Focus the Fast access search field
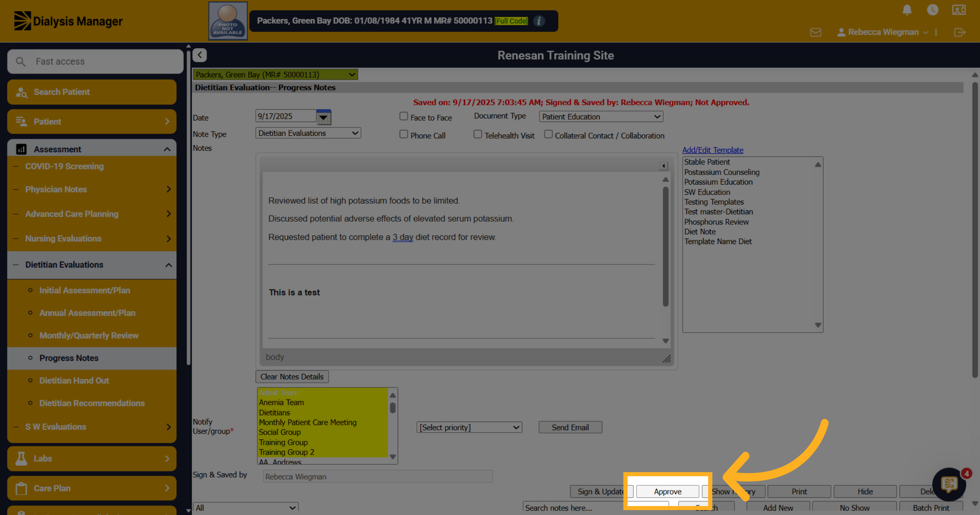Viewport: 980px width, 515px height. [95, 62]
